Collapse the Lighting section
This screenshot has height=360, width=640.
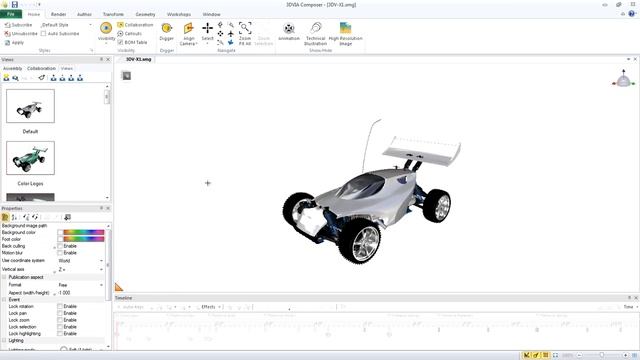pyautogui.click(x=4, y=340)
